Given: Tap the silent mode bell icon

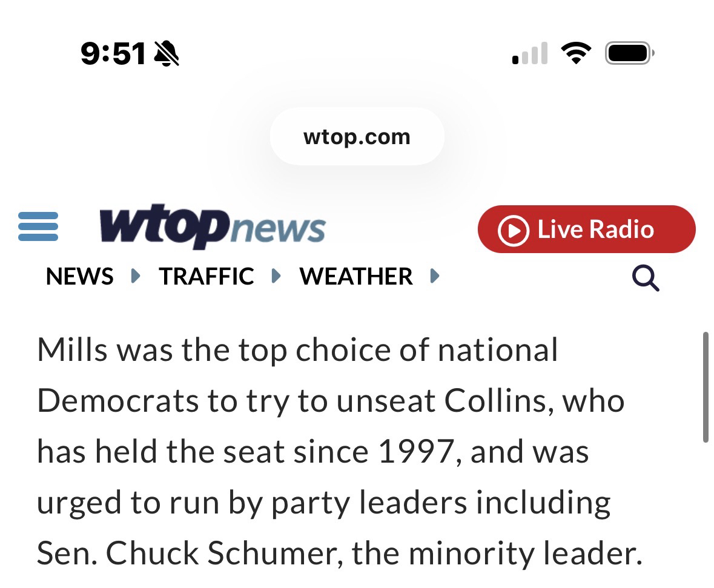Looking at the screenshot, I should [x=167, y=55].
